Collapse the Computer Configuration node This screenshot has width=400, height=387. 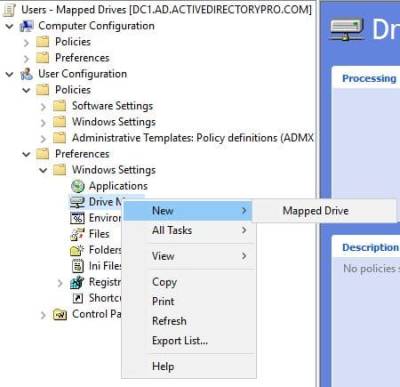(10, 26)
